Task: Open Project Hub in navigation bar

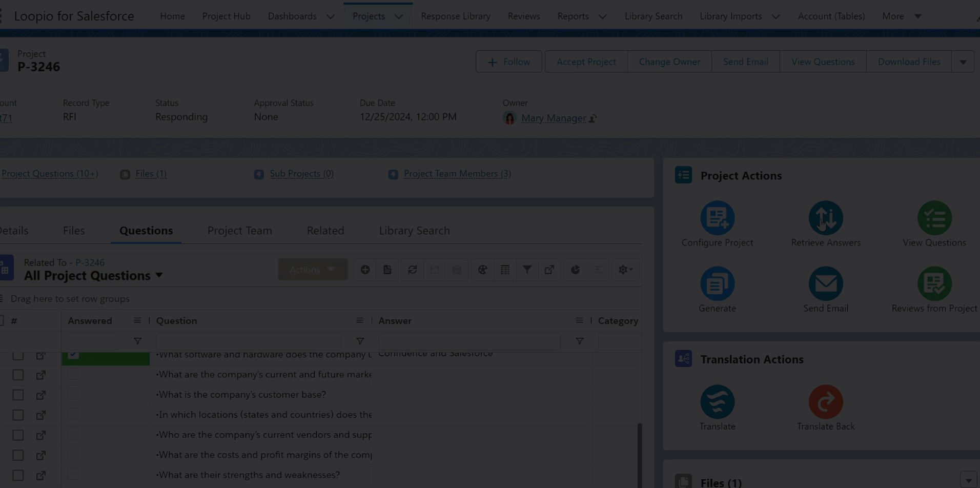Action: pyautogui.click(x=227, y=16)
